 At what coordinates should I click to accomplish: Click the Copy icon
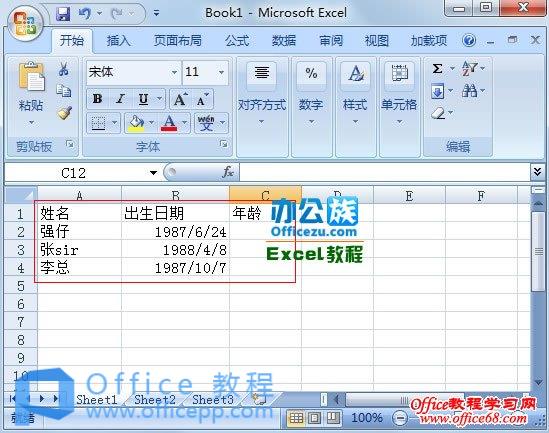[x=64, y=91]
